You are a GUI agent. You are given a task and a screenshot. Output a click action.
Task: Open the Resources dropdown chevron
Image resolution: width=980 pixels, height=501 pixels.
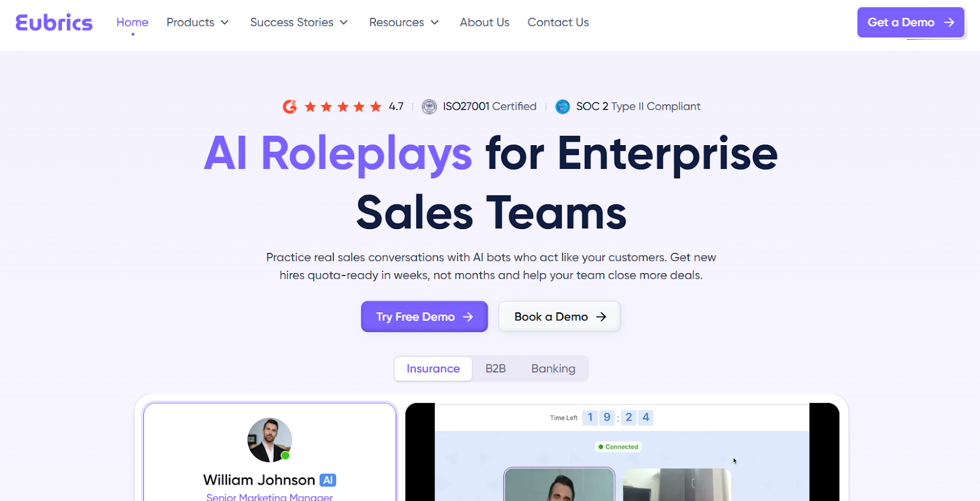pyautogui.click(x=435, y=23)
